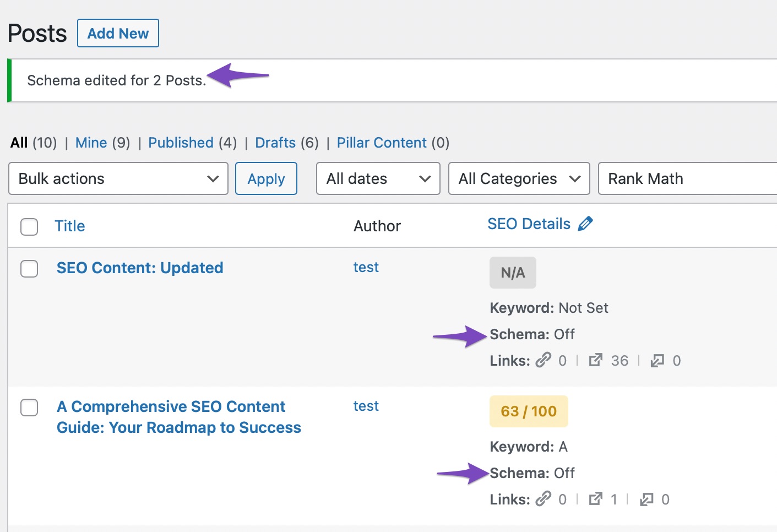Click internal links icon in SEO Content: Updated row
The height and width of the screenshot is (532, 777).
(x=544, y=360)
